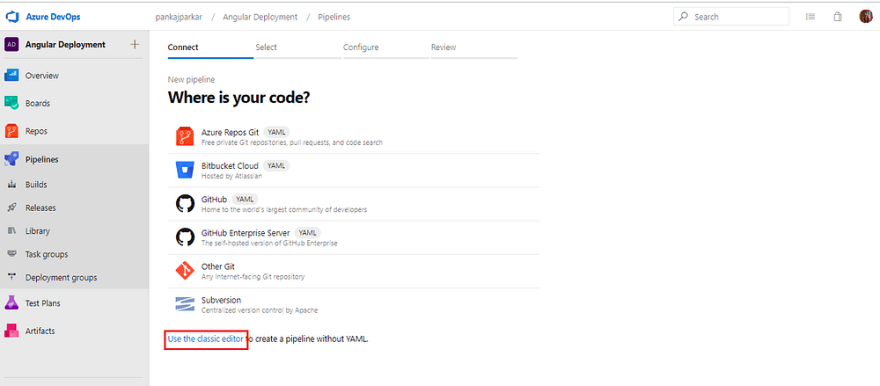Click 'Home to the world's largest community' text

click(284, 209)
